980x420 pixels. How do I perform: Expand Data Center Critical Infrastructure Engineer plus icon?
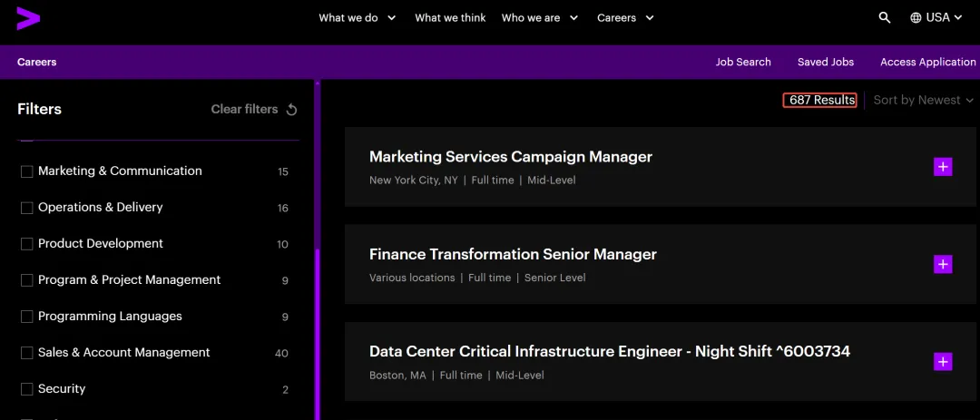(x=943, y=362)
